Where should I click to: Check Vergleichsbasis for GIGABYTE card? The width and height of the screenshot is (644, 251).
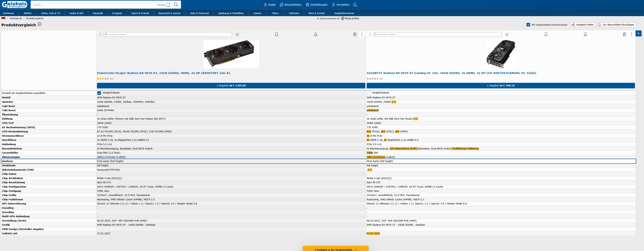pos(369,93)
